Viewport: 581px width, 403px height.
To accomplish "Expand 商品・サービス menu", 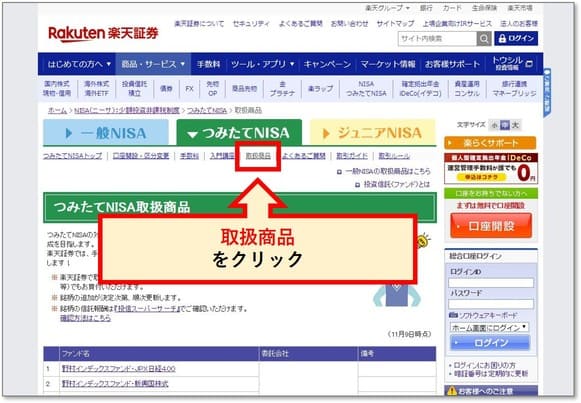I will coord(153,64).
